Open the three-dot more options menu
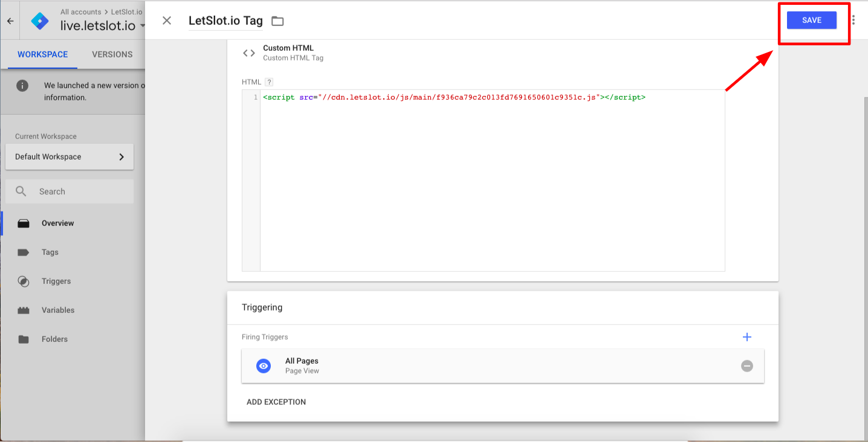The height and width of the screenshot is (444, 868). coord(853,20)
